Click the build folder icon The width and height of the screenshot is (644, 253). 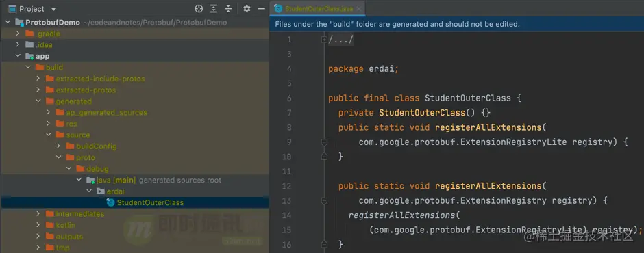click(40, 67)
